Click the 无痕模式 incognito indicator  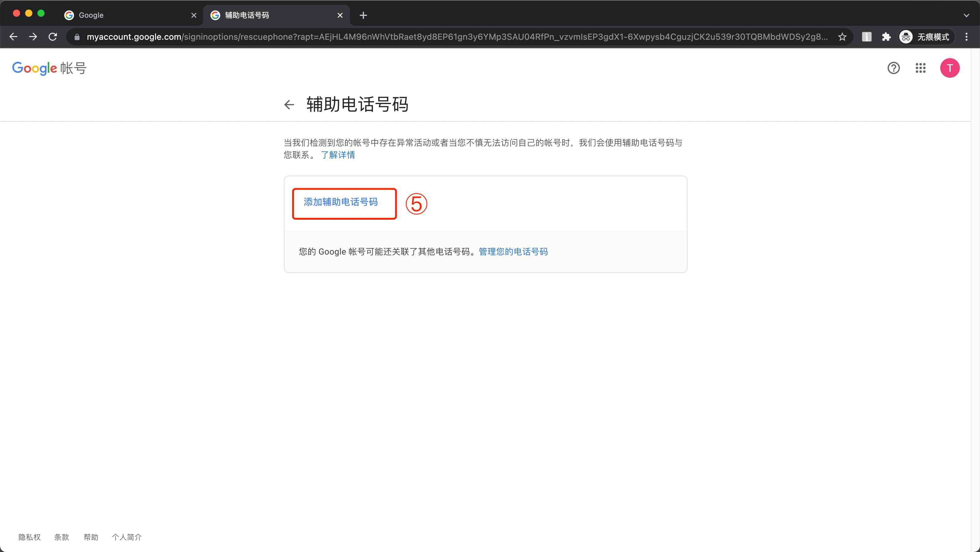click(925, 36)
